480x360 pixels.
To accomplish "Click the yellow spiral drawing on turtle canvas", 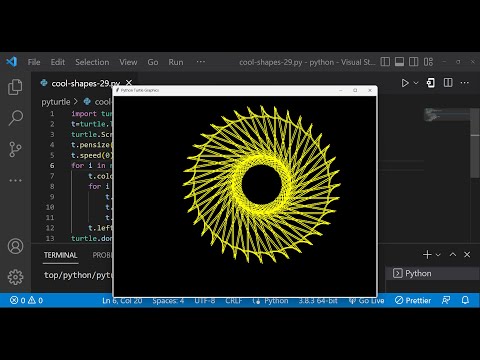I will pyautogui.click(x=262, y=184).
